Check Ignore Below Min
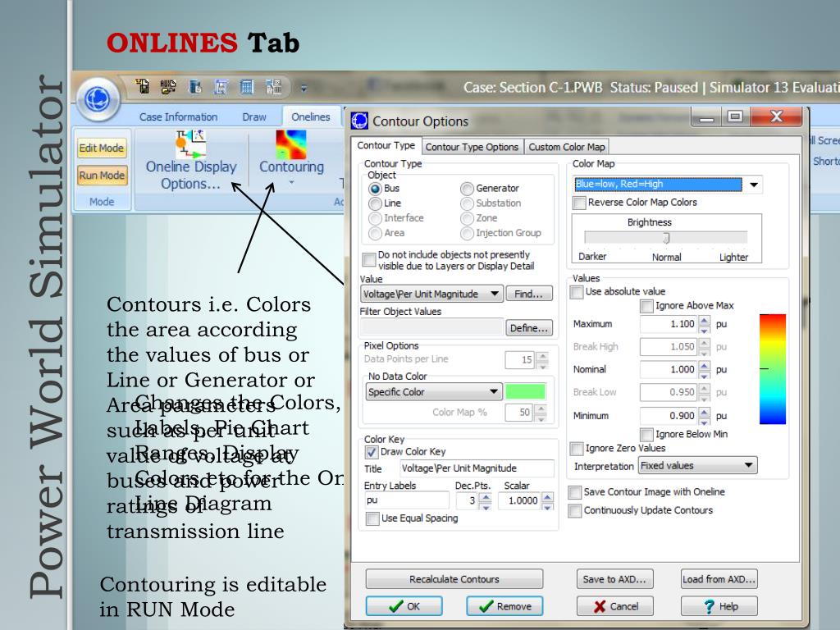 click(x=646, y=435)
